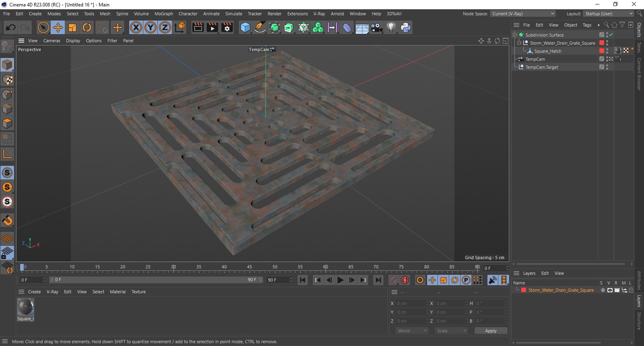Activate the Scale tool in top toolbar

[x=72, y=27]
